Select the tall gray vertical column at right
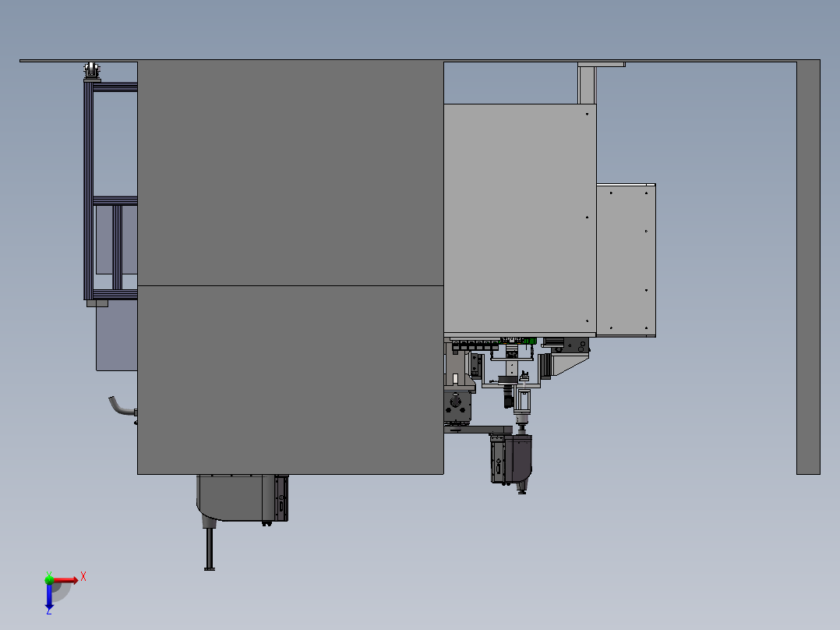Viewport: 840px width, 630px height. pyautogui.click(x=808, y=267)
